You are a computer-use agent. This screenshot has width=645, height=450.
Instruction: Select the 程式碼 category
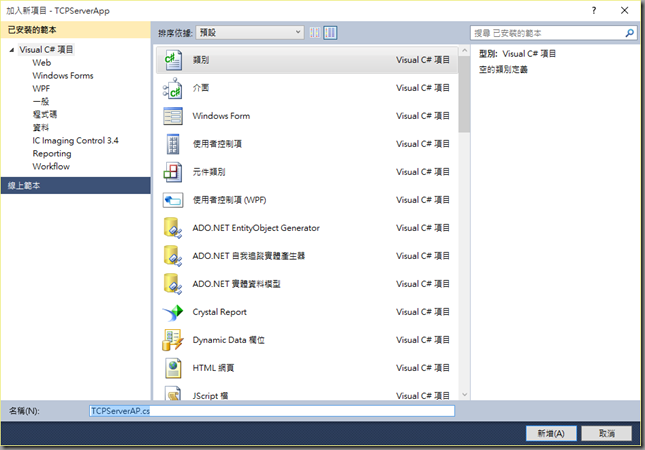click(45, 114)
